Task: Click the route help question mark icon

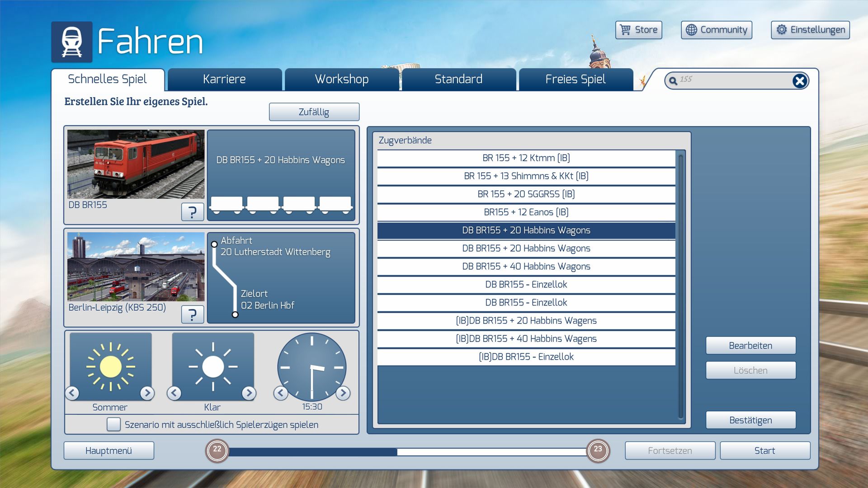Action: [192, 314]
